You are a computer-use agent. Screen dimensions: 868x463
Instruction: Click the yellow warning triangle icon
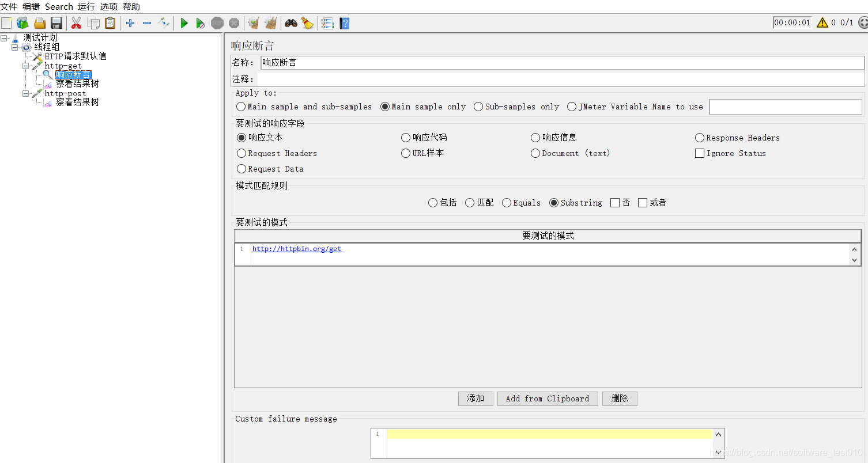(x=822, y=23)
